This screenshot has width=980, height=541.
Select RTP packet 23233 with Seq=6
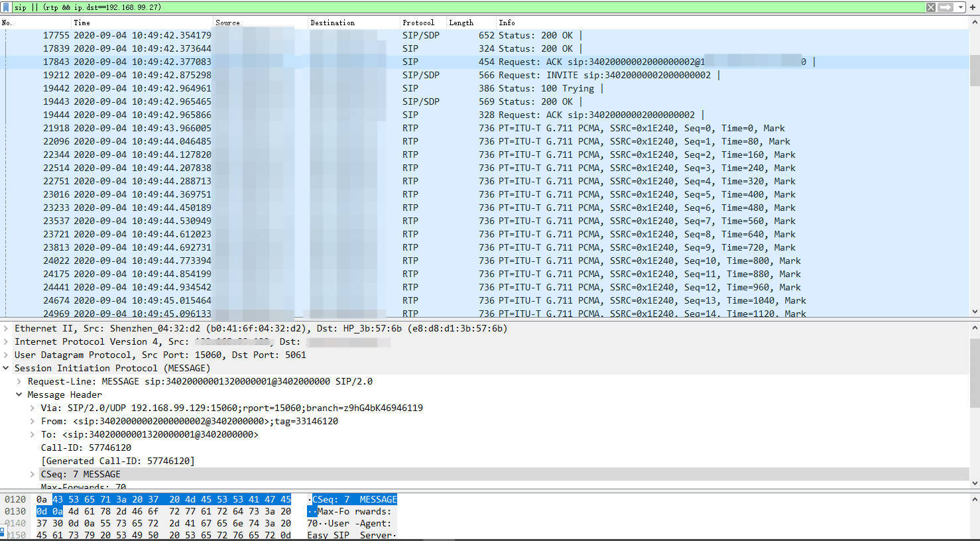(484, 208)
